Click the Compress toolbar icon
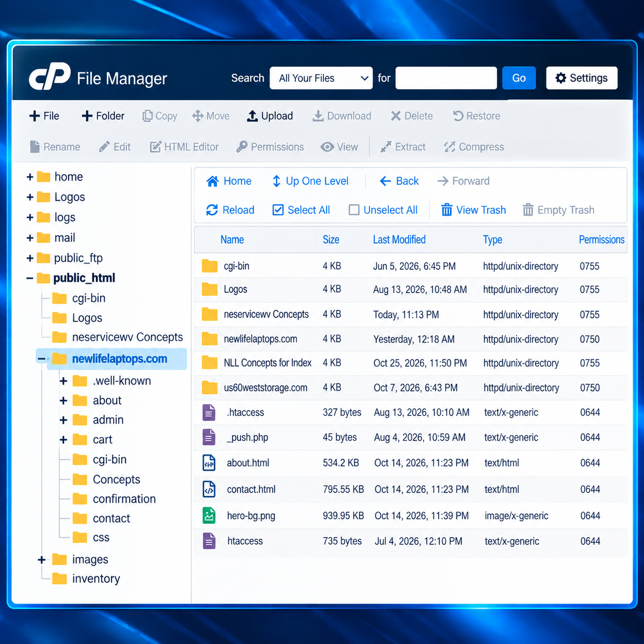 pos(450,147)
